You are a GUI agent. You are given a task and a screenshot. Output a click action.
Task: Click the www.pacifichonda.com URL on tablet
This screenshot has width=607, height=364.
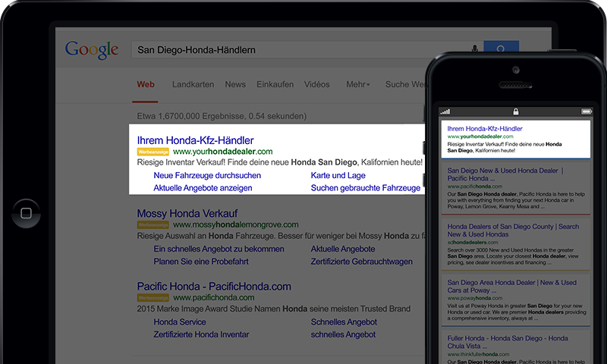pyautogui.click(x=214, y=297)
